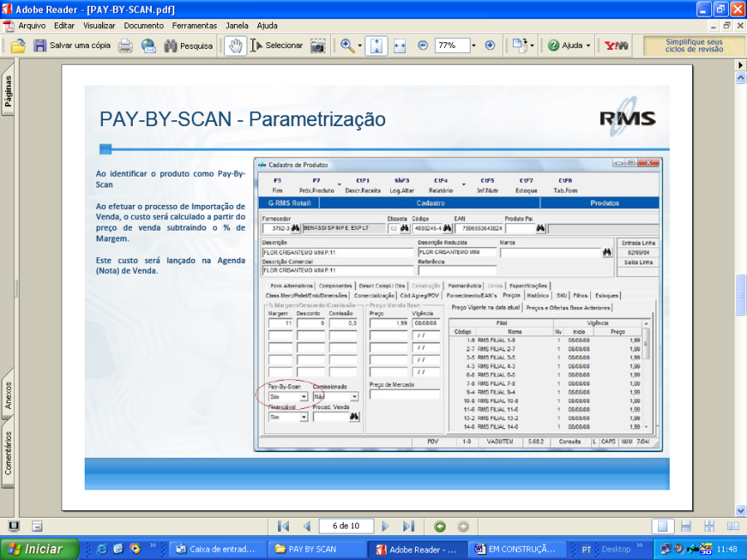Viewport: 747px width, 560px height.
Task: Open the Visualizar menu
Action: click(99, 26)
